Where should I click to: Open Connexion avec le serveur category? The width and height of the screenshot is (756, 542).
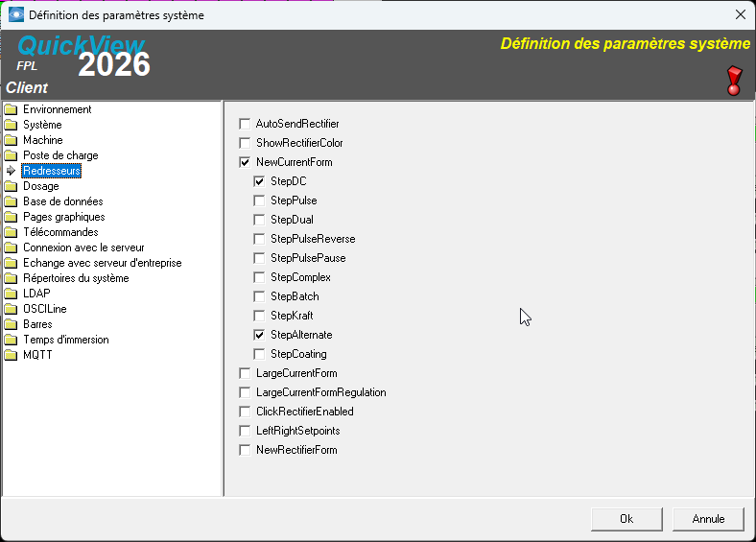pyautogui.click(x=83, y=247)
